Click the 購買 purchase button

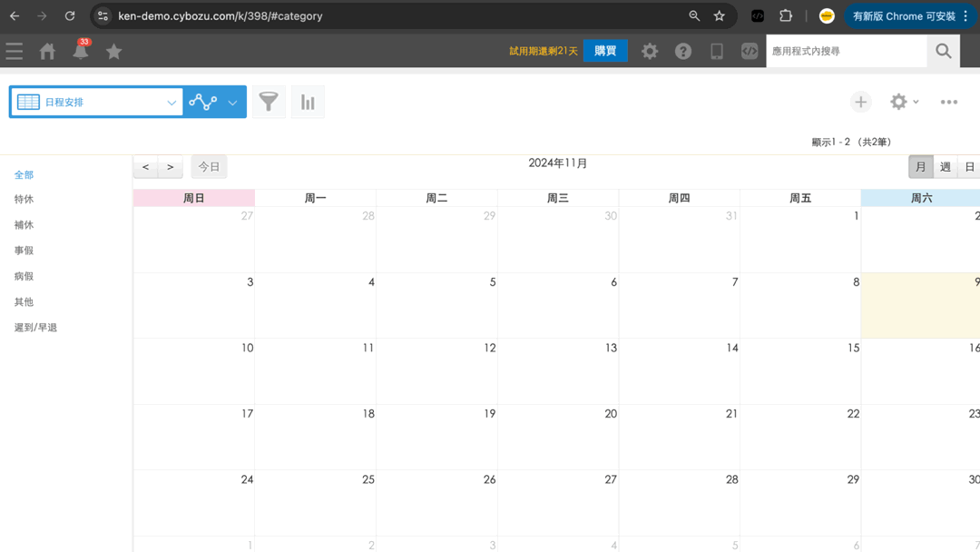point(605,52)
